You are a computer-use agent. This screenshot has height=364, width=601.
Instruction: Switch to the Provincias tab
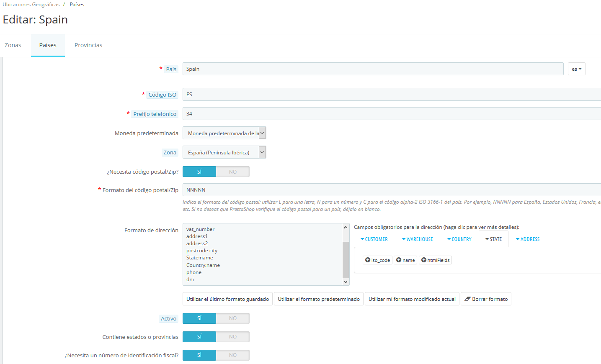coord(88,45)
